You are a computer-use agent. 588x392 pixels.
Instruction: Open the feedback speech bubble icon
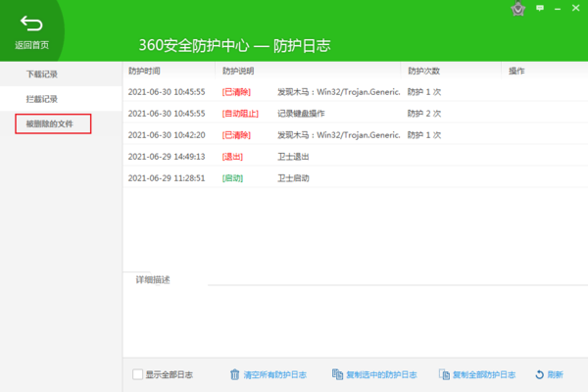coord(540,9)
